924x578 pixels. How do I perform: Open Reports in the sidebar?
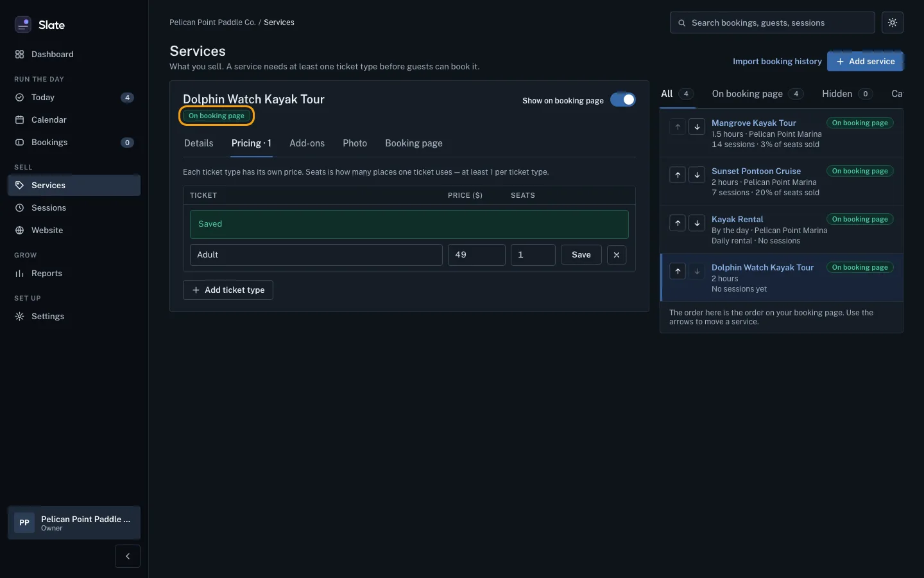pos(74,274)
